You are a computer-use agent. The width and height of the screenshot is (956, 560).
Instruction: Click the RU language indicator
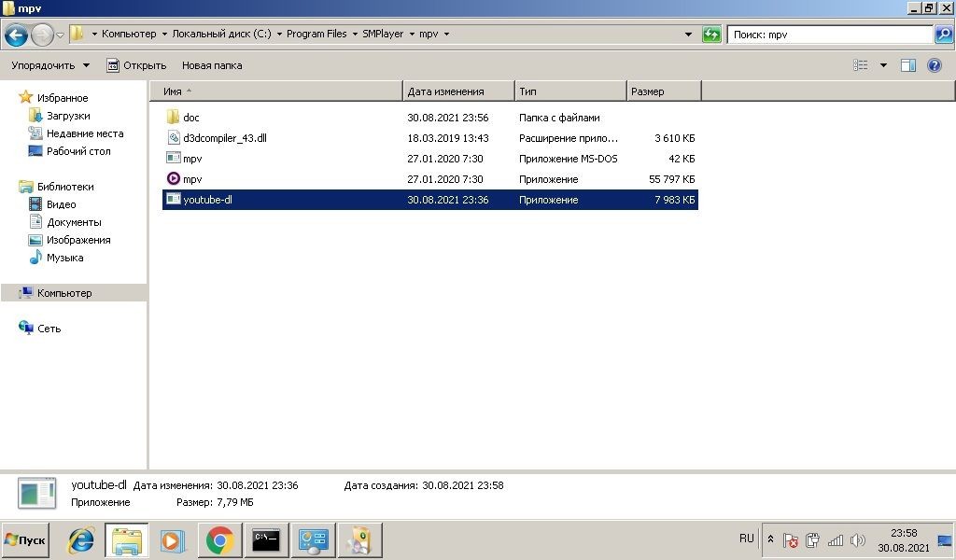pyautogui.click(x=746, y=538)
